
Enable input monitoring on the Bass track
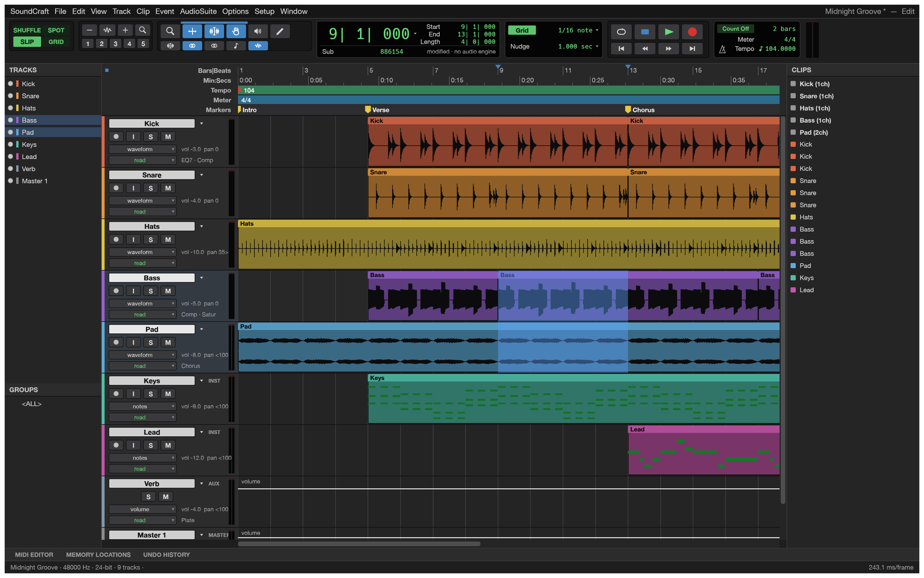(x=133, y=291)
